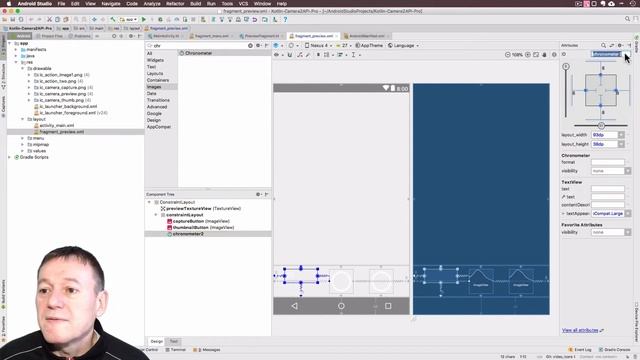Open the Terminal tool window button
The image size is (640, 360).
(176, 350)
